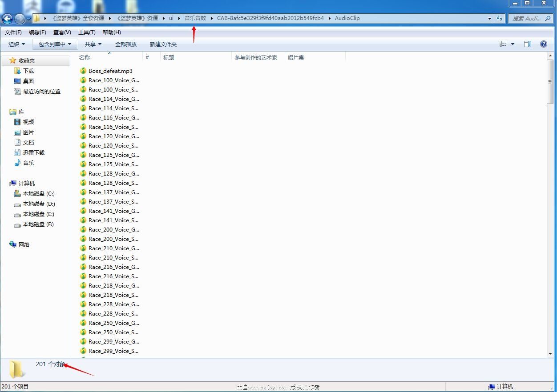Screen dimensions: 557x392
Task: Open the 视频 library
Action: coord(28,122)
